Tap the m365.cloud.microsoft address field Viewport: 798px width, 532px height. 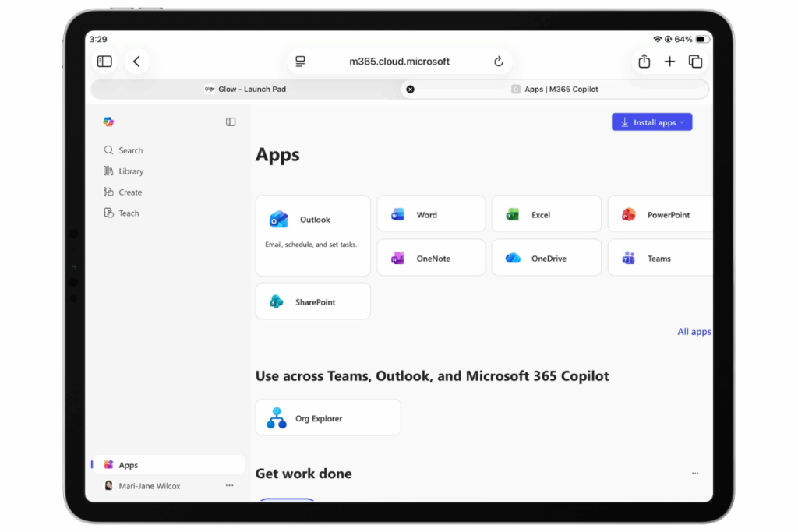(x=399, y=62)
